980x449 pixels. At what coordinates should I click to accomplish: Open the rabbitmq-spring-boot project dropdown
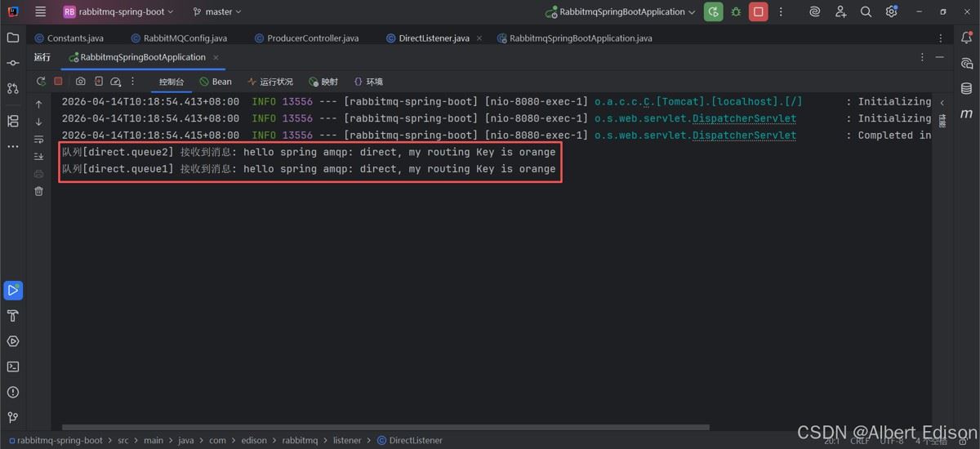tap(118, 12)
